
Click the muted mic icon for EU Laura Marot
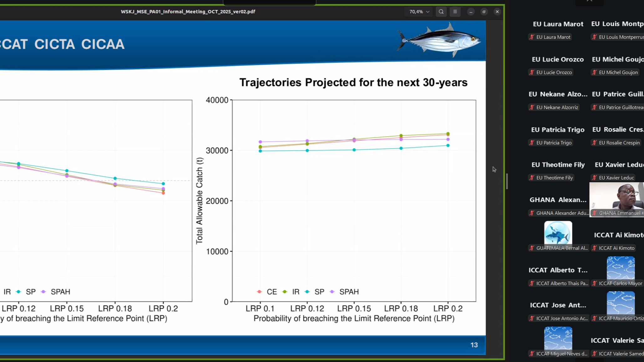point(532,37)
